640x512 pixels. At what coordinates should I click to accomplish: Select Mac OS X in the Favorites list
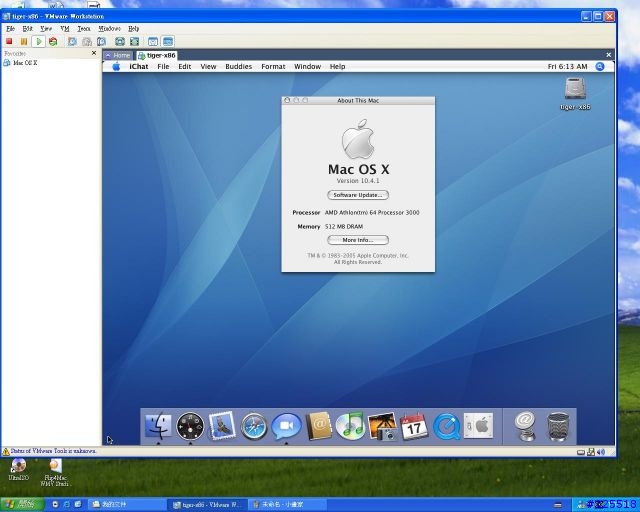pos(20,63)
